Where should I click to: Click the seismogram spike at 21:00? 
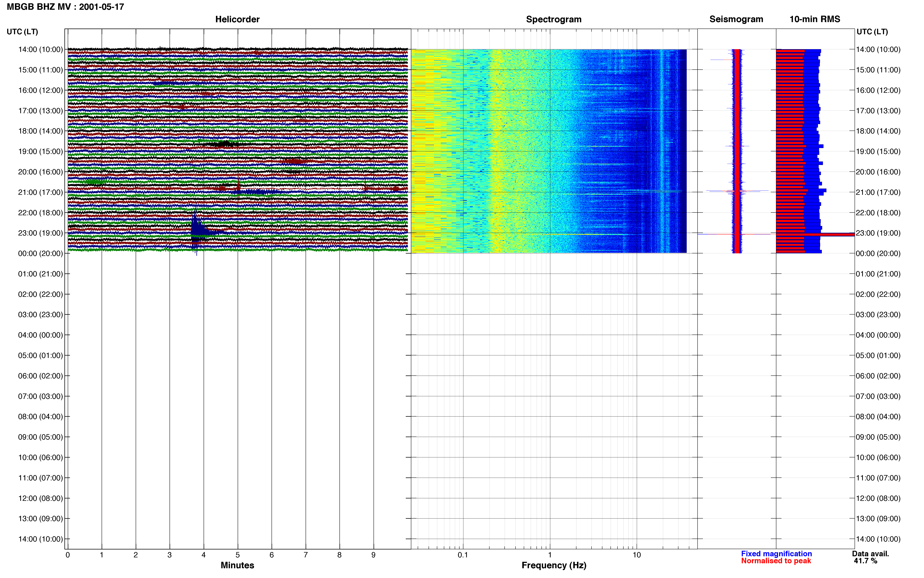point(737,190)
